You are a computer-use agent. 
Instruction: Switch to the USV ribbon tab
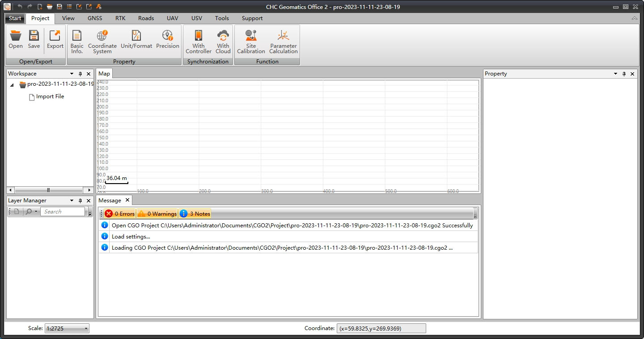tap(196, 18)
